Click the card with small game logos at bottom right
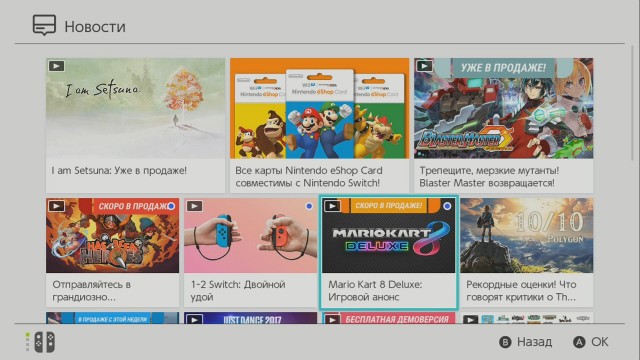 coord(527,318)
